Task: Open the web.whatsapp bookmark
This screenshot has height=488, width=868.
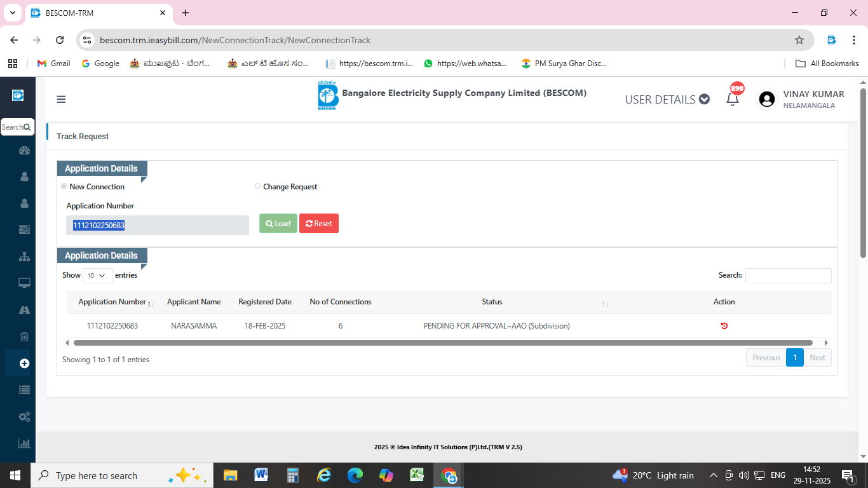Action: click(466, 64)
